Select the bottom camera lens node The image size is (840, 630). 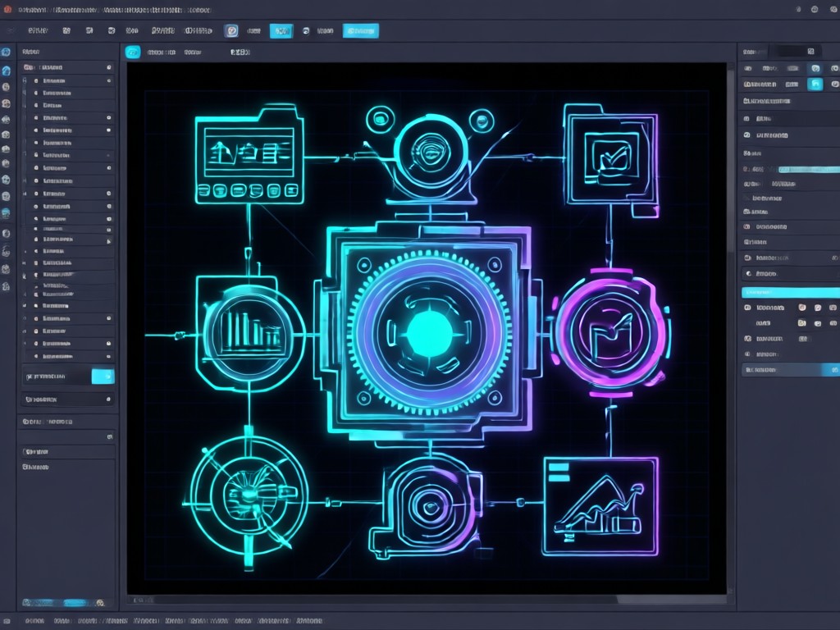[427, 506]
